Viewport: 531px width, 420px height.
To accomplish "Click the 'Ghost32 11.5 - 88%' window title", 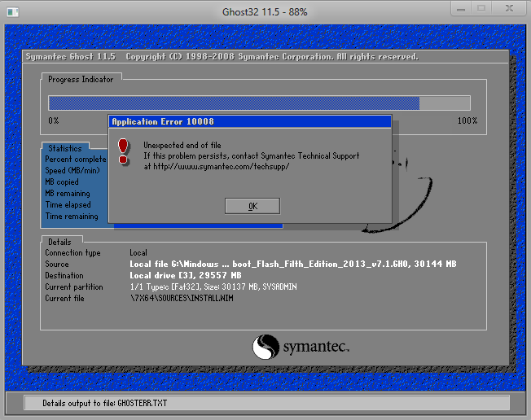I will pos(265,12).
